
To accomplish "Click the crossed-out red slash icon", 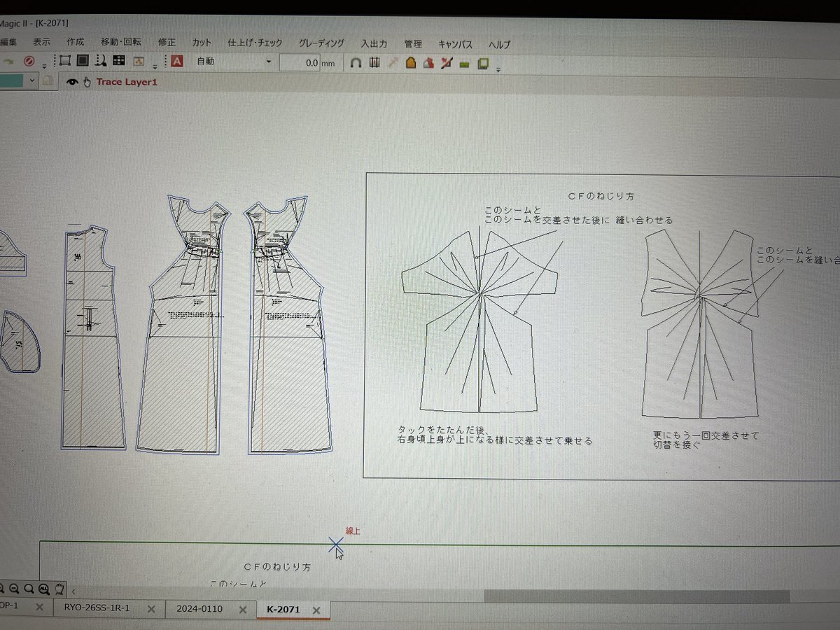I will [x=447, y=63].
